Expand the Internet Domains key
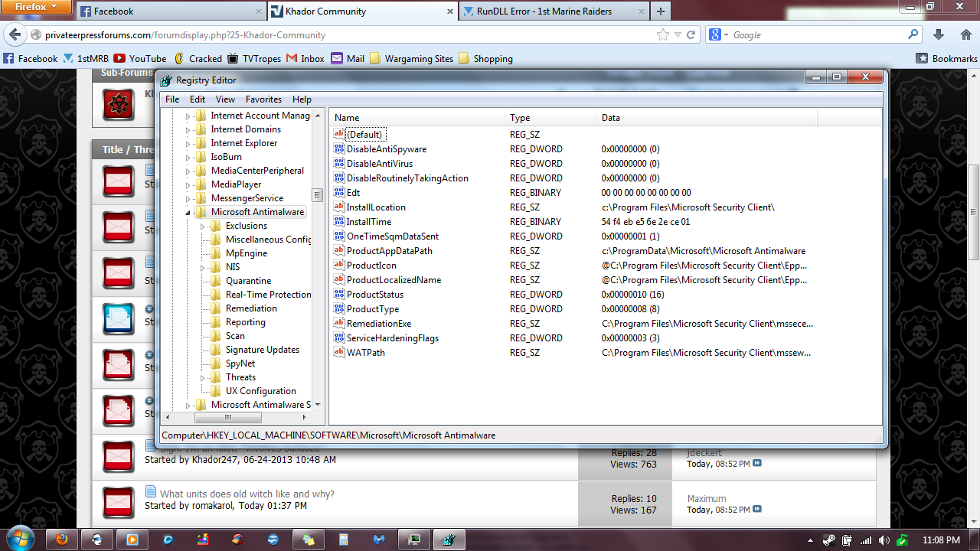Viewport: 980px width, 551px height. coord(188,129)
